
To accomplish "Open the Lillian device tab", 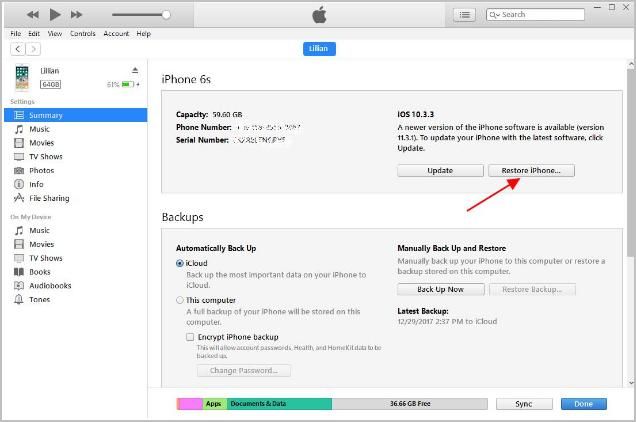I will [x=319, y=49].
